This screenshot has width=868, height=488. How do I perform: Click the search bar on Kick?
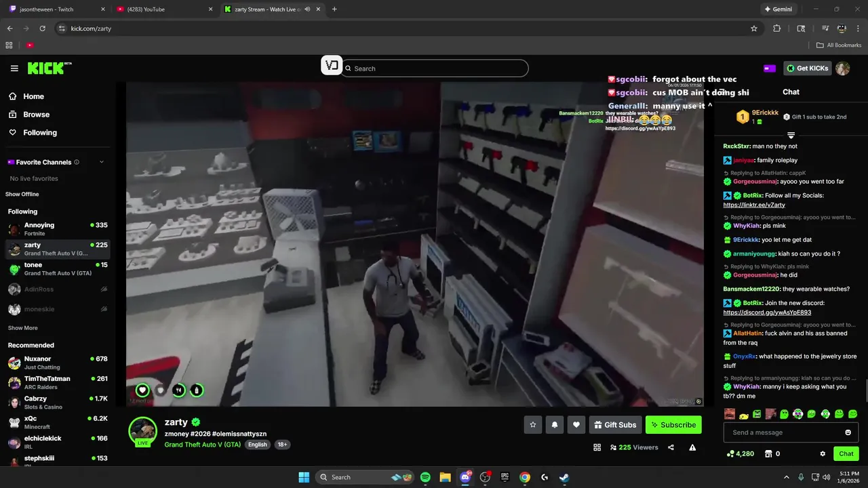(x=434, y=68)
